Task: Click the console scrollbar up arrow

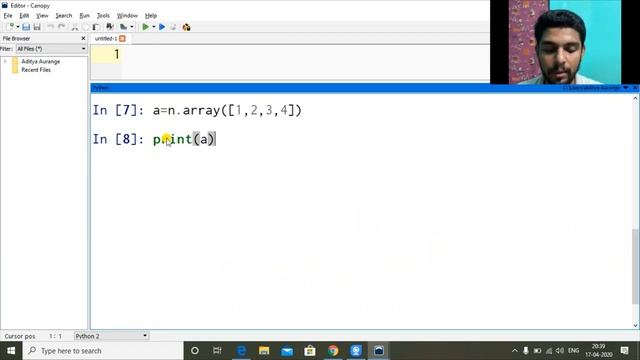Action: click(x=635, y=98)
